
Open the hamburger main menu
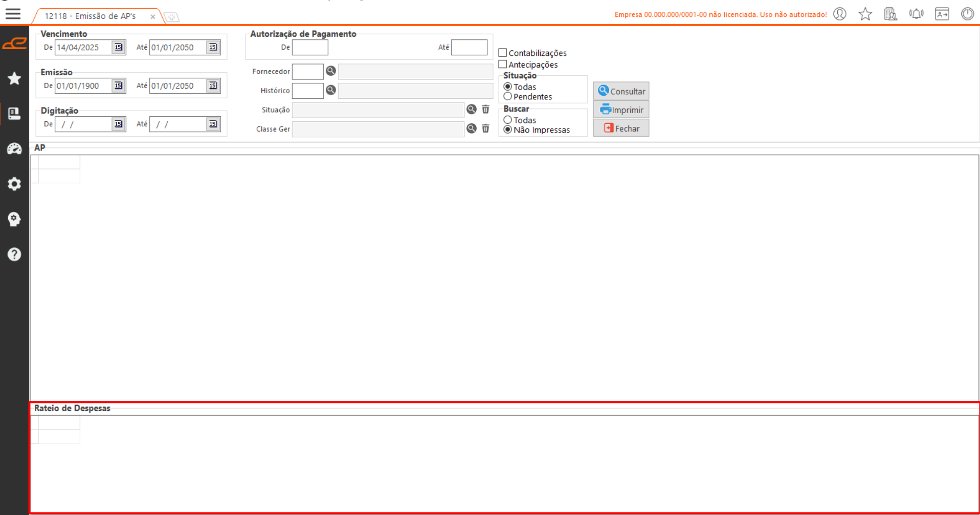click(x=13, y=14)
